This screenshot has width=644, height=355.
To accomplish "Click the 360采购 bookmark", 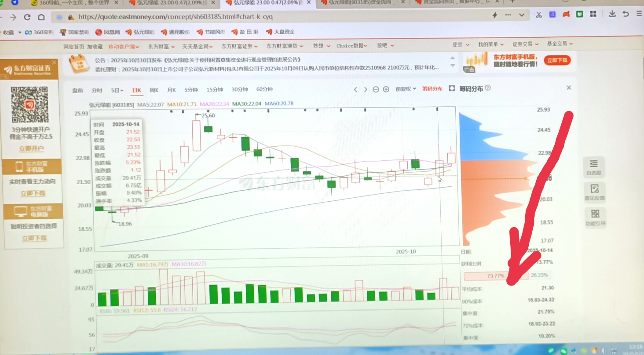I will pyautogui.click(x=39, y=32).
